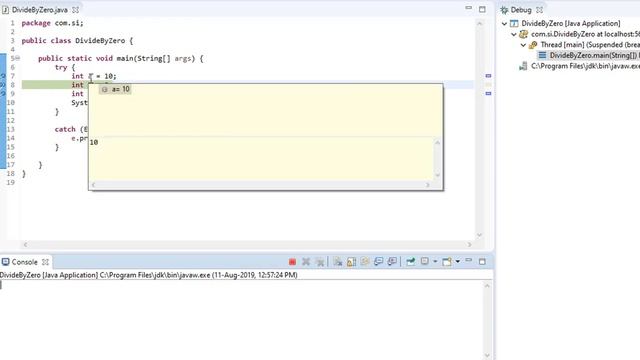Screen dimensions: 640x360
Task: Maximize the editor area
Action: [x=482, y=9]
